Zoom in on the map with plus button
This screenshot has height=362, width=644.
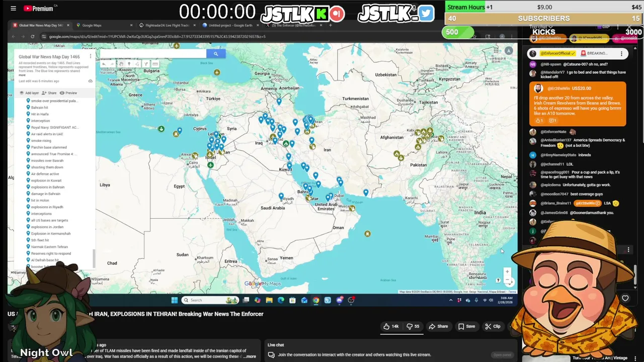[507, 272]
